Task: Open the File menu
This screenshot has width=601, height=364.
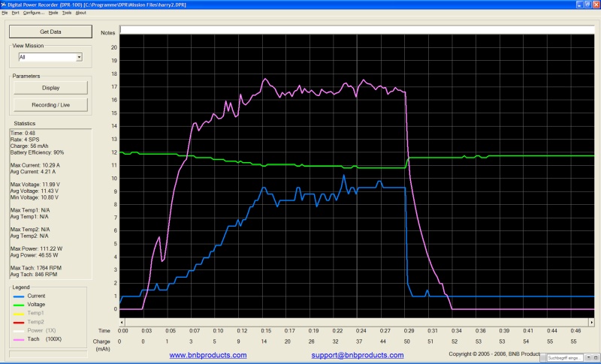Action: click(x=5, y=13)
